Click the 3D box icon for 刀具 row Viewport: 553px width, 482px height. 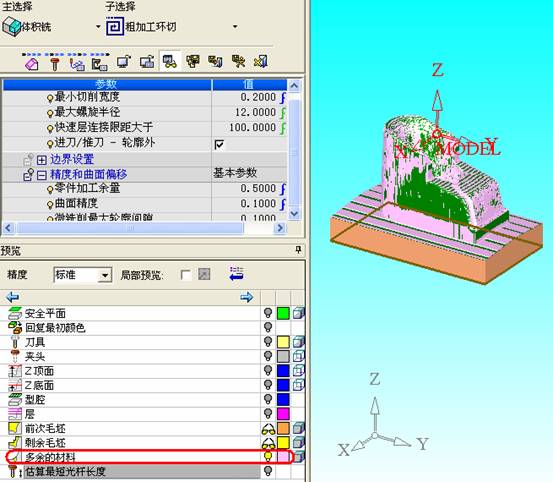tap(299, 342)
